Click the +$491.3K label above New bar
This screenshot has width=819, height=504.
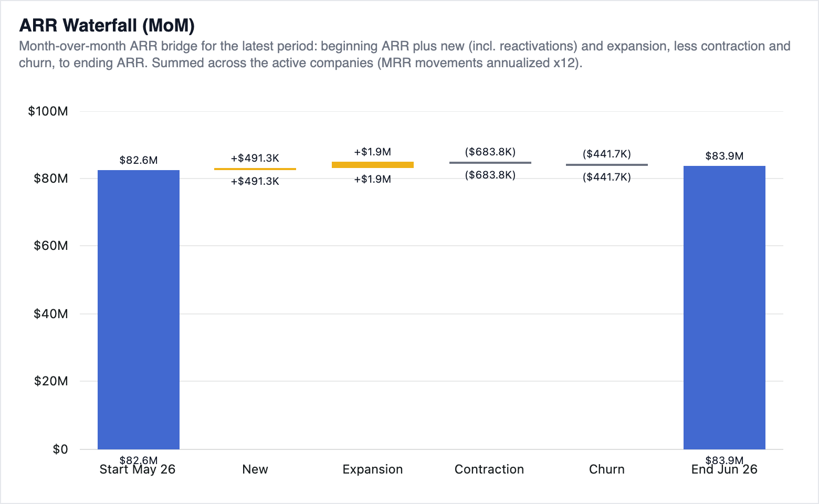[255, 158]
